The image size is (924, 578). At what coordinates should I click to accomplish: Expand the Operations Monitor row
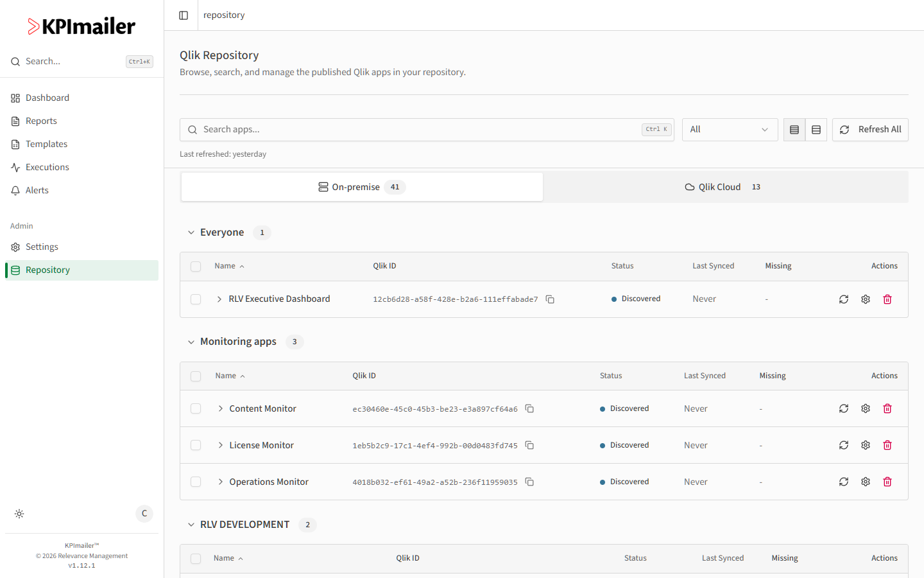[220, 482]
